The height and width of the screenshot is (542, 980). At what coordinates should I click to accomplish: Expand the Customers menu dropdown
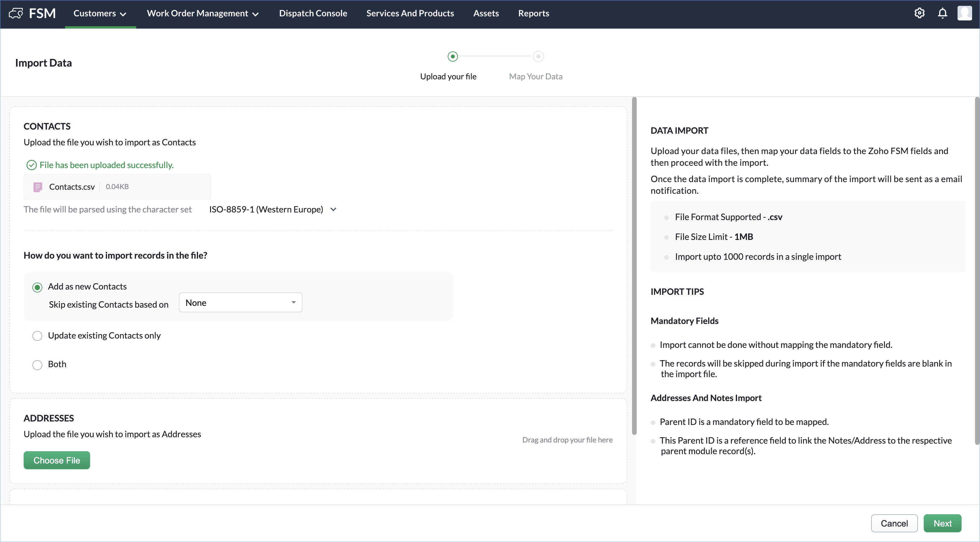tap(100, 13)
